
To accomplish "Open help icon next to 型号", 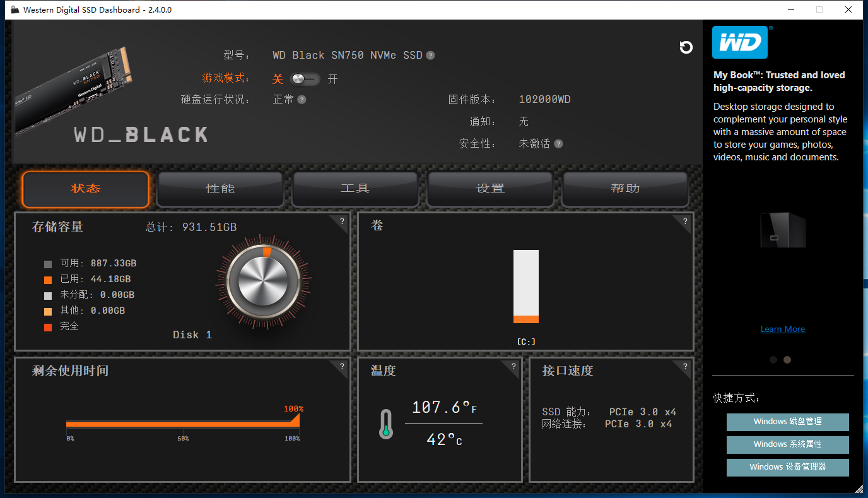I will click(x=430, y=55).
